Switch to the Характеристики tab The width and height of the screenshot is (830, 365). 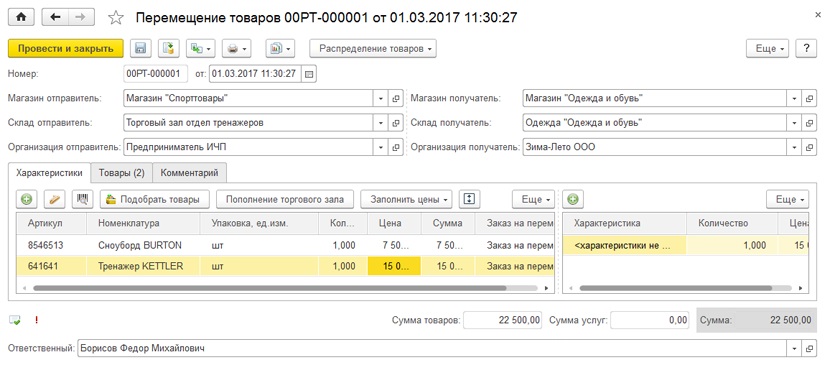[49, 172]
